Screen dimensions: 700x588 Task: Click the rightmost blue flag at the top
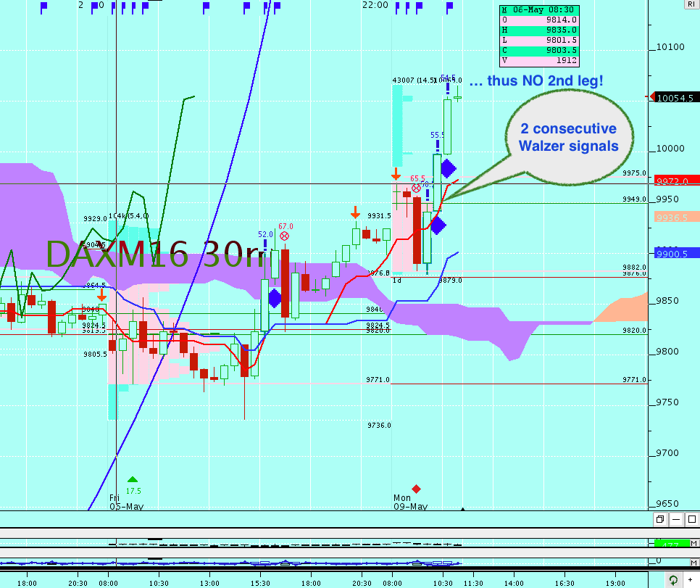click(x=449, y=7)
